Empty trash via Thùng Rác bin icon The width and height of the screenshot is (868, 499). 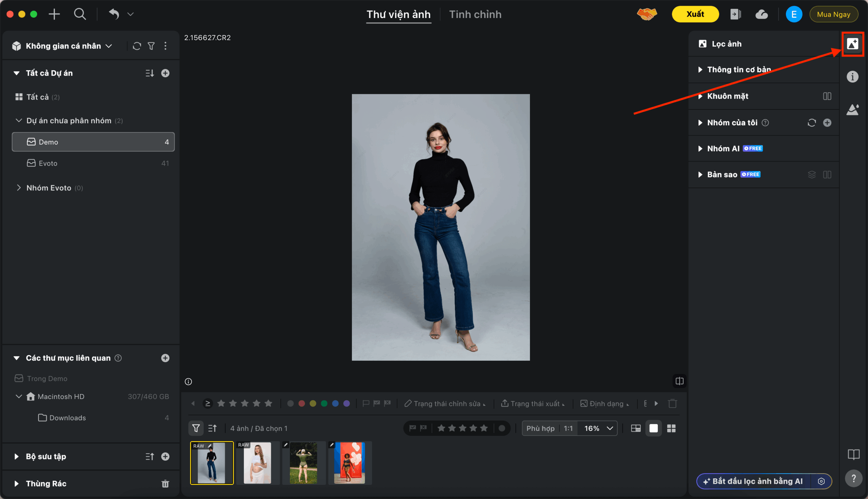click(x=165, y=483)
